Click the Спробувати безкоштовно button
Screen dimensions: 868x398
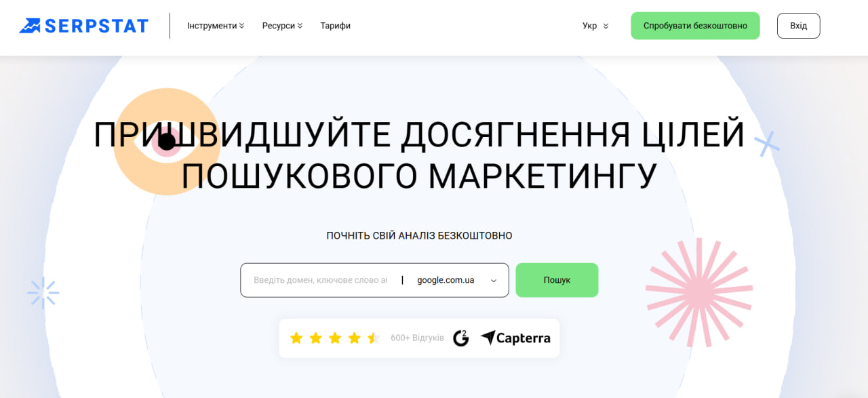[x=695, y=26]
